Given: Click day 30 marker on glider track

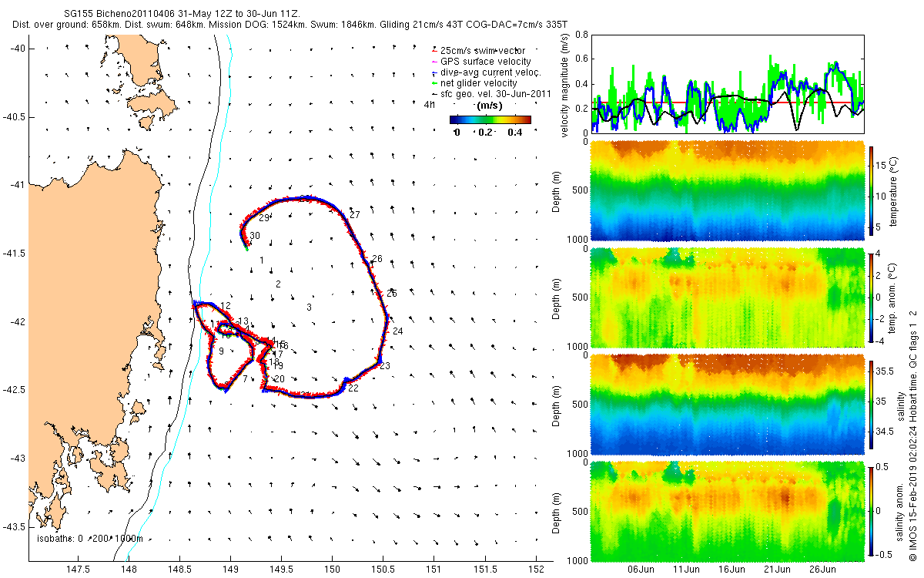Looking at the screenshot, I should [x=255, y=236].
